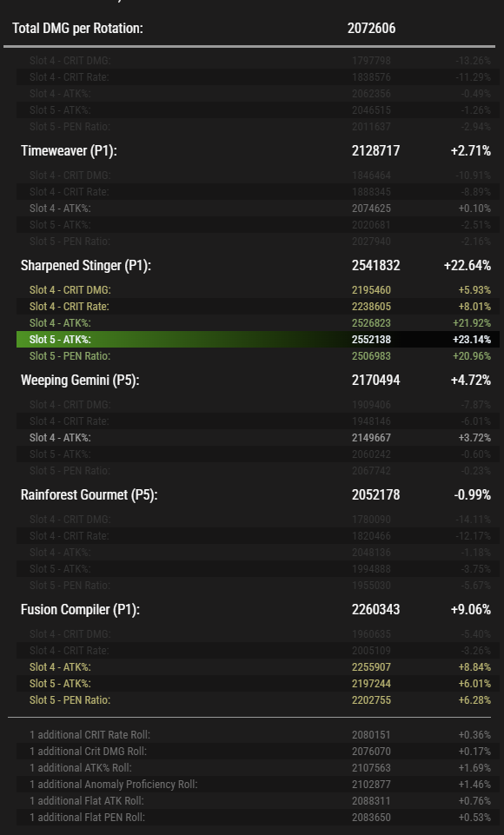This screenshot has height=835, width=504.
Task: Select Slot 4 ATK% under Fusion Compiler
Action: coord(258,666)
